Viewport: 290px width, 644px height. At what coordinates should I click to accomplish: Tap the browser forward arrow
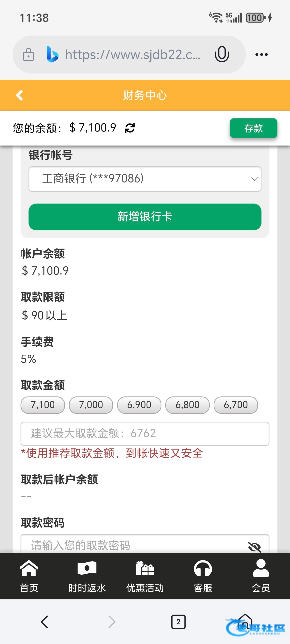click(x=112, y=622)
